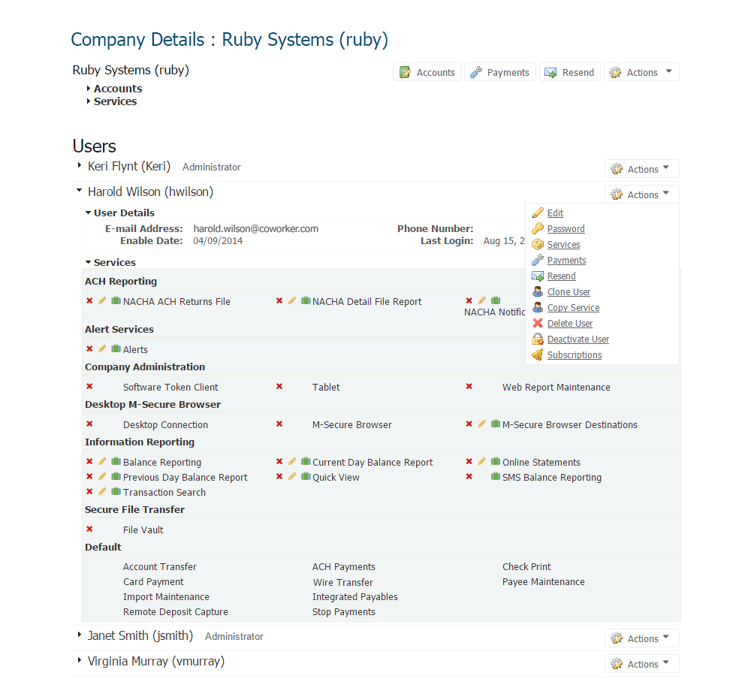Expand user Janet Smith (jsmith)
Screen dimensions: 751x700
click(x=80, y=635)
